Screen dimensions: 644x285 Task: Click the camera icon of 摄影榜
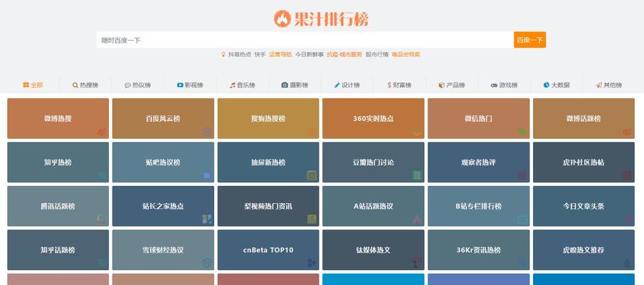click(x=285, y=85)
